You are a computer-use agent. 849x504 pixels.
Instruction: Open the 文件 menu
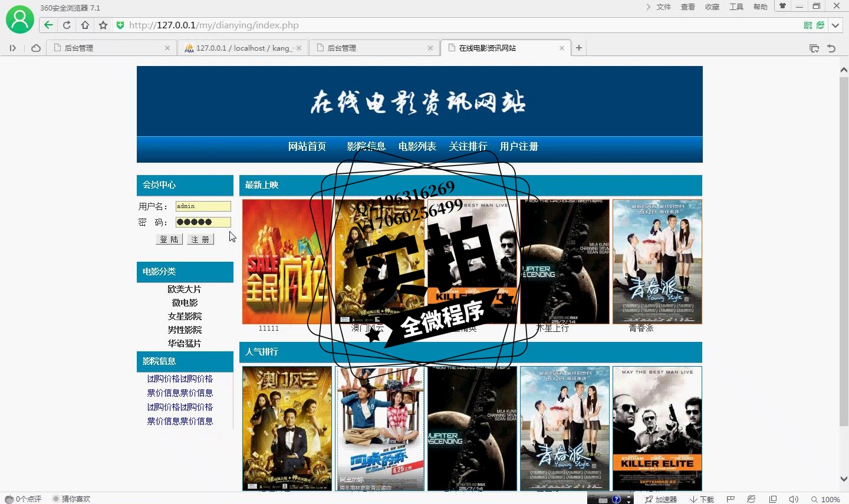tap(664, 7)
